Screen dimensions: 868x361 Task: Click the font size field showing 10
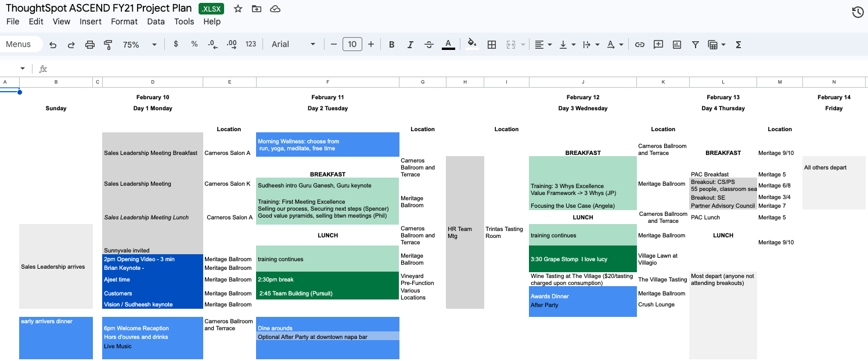352,44
